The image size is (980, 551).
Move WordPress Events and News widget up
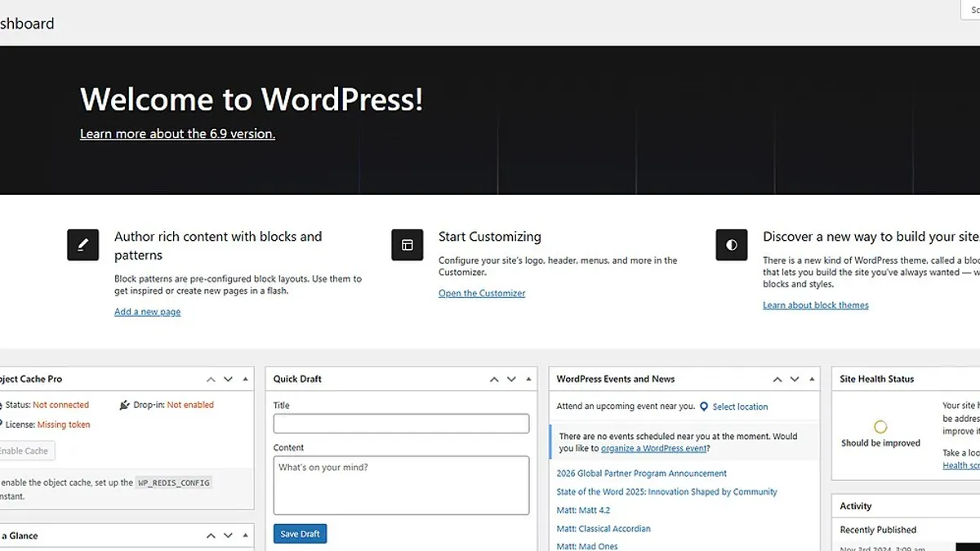tap(777, 380)
